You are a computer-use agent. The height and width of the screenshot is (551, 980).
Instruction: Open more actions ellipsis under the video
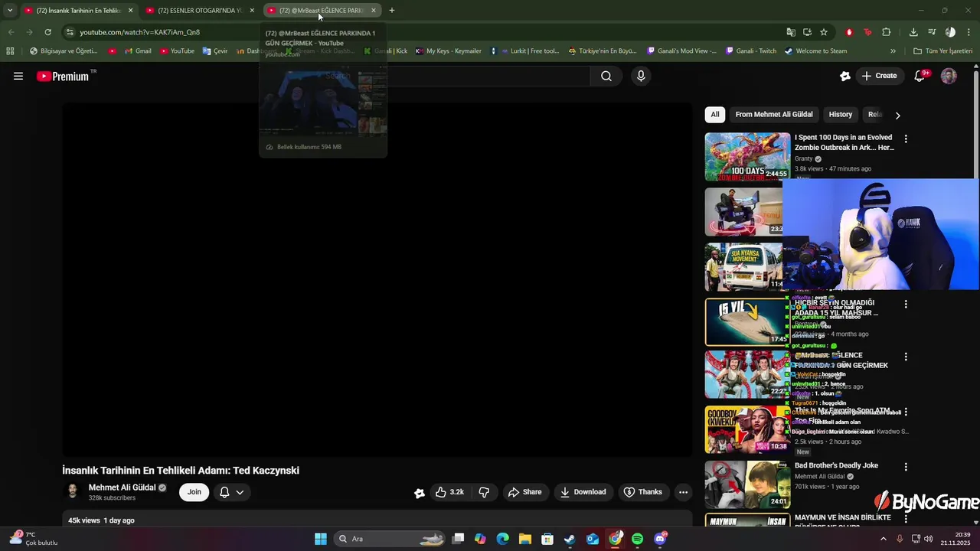tap(683, 492)
